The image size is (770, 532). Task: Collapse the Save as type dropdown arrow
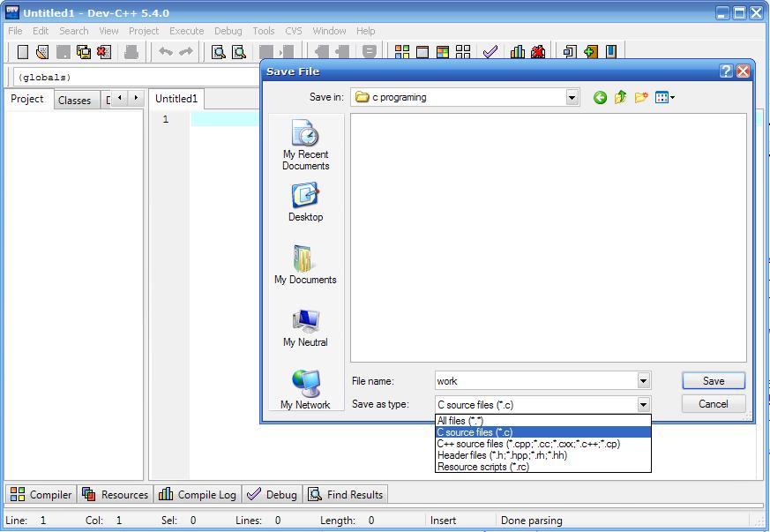[x=643, y=404]
